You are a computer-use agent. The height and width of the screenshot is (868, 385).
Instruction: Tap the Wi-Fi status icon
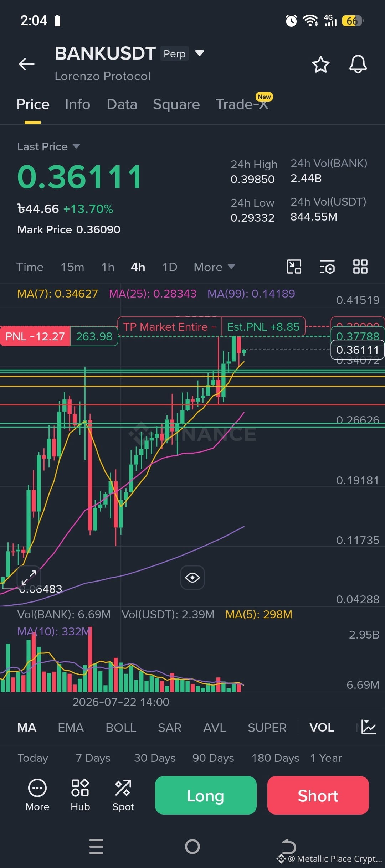310,21
